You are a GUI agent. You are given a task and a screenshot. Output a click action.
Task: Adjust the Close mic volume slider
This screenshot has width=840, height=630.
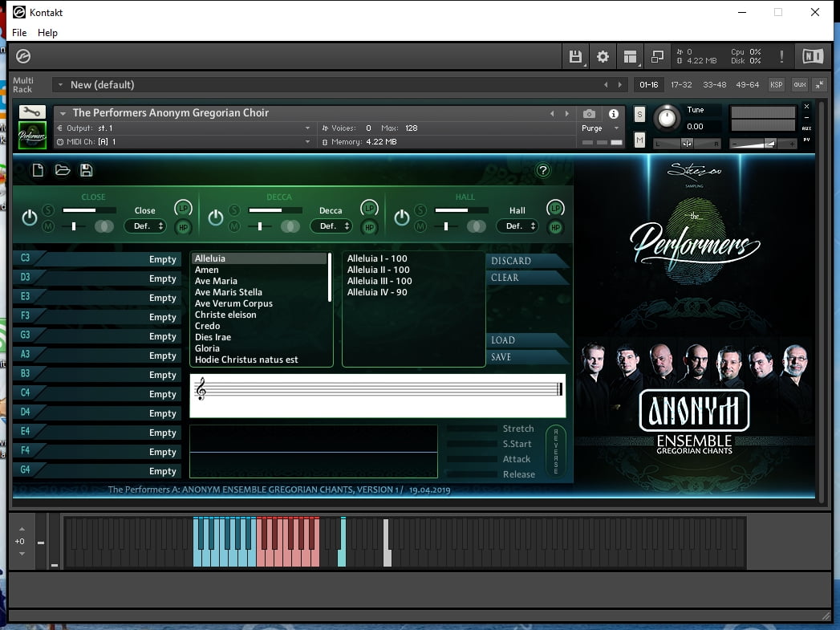click(x=89, y=210)
